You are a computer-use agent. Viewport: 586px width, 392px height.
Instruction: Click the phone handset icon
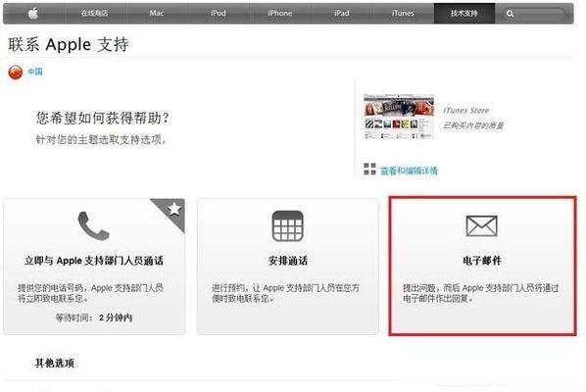(x=93, y=225)
